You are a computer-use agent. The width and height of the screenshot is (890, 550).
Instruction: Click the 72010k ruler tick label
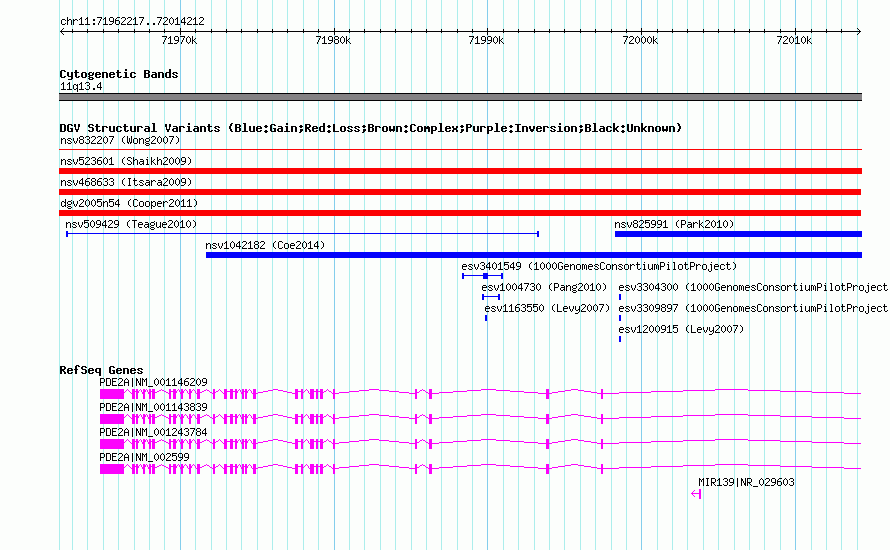(794, 40)
